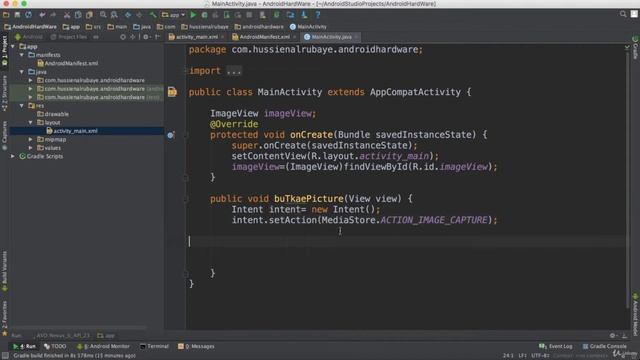Select the drawable folder in the tree

point(53,114)
